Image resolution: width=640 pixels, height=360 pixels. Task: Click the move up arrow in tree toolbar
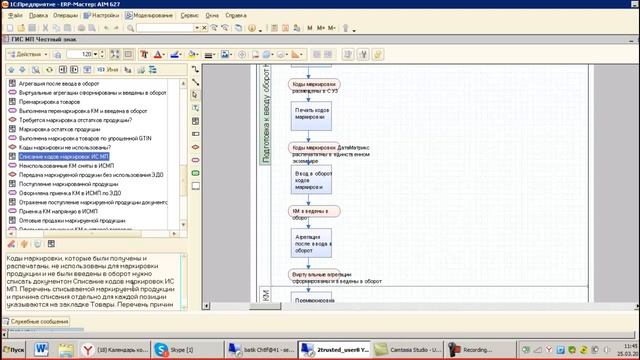tap(11, 69)
